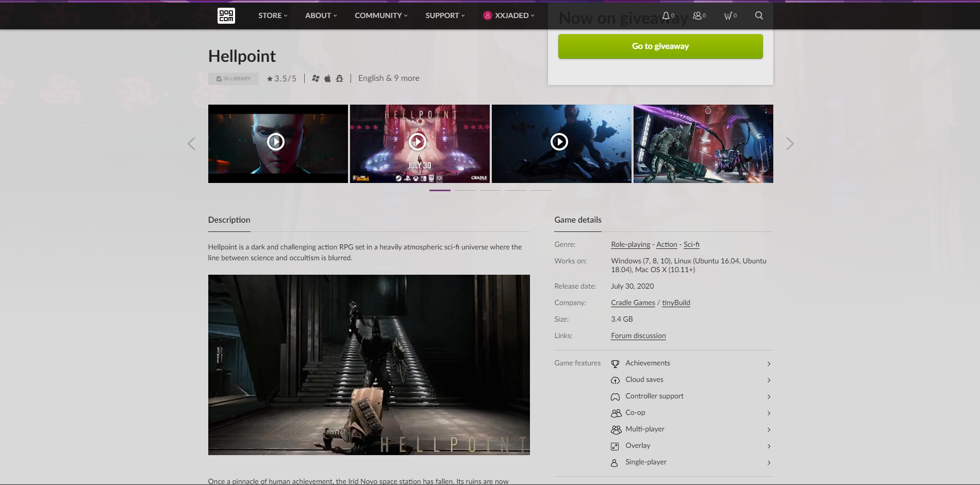Click the Multi-player feature label

click(645, 429)
